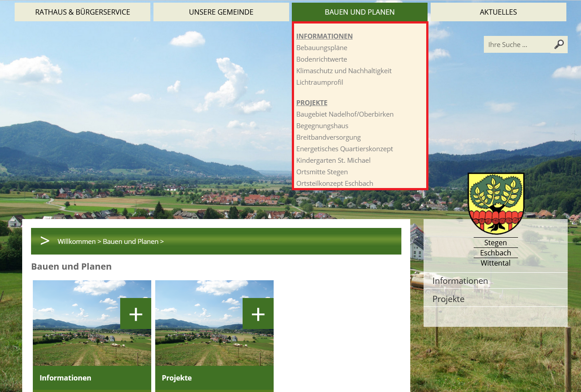Click the Stegen coat of arms logo

click(x=496, y=203)
